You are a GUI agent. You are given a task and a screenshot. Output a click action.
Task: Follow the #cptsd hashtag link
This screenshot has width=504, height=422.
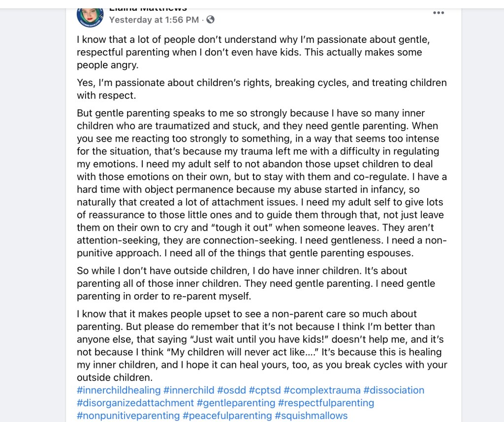coord(265,390)
